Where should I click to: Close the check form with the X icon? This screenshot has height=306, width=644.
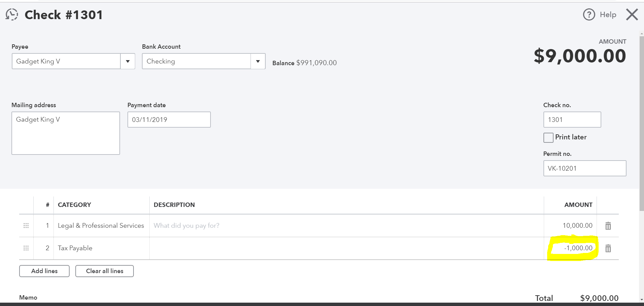point(632,14)
